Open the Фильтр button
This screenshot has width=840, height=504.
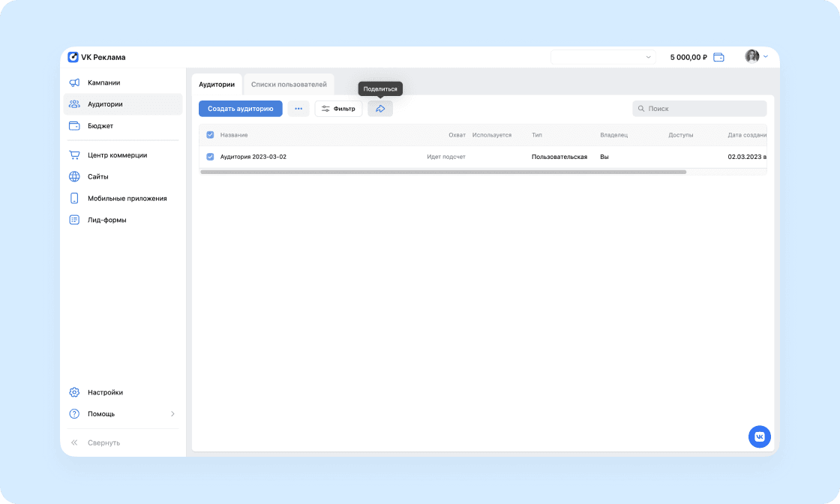tap(338, 109)
